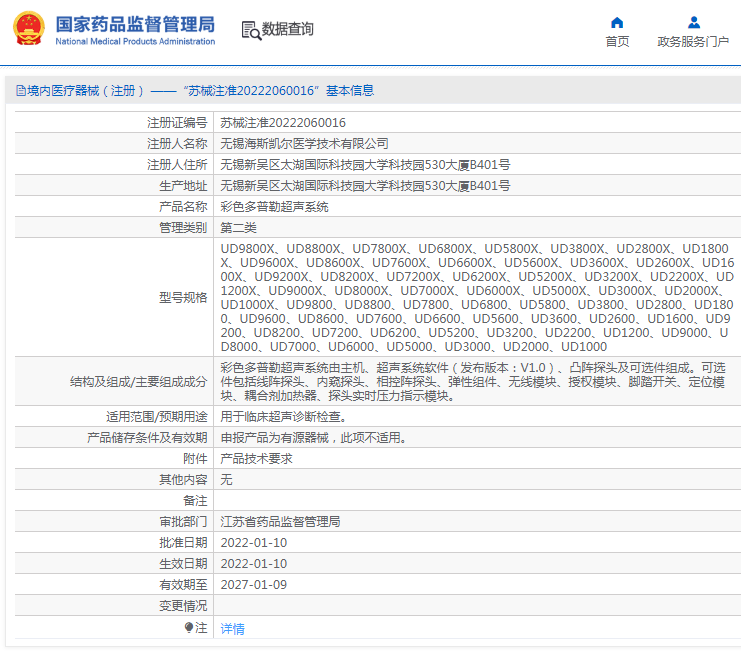Viewport: 741px width, 652px height.
Task: Click the 备注 row label
Action: 195,501
